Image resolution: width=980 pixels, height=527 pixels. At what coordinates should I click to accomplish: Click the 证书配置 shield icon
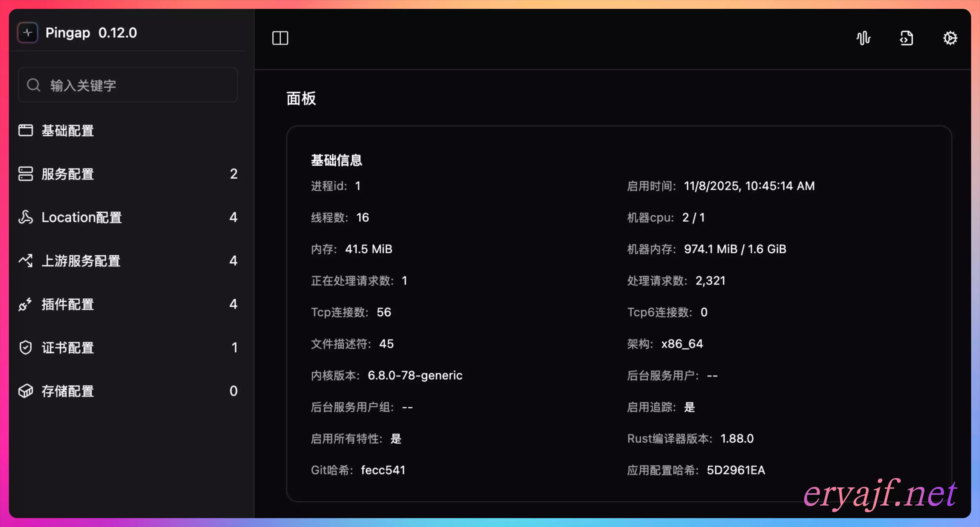pyautogui.click(x=25, y=347)
